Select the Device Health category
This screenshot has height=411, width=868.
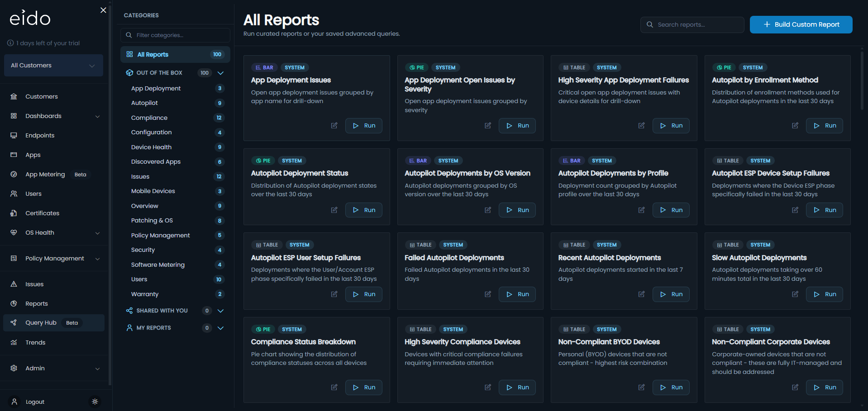click(x=175, y=147)
